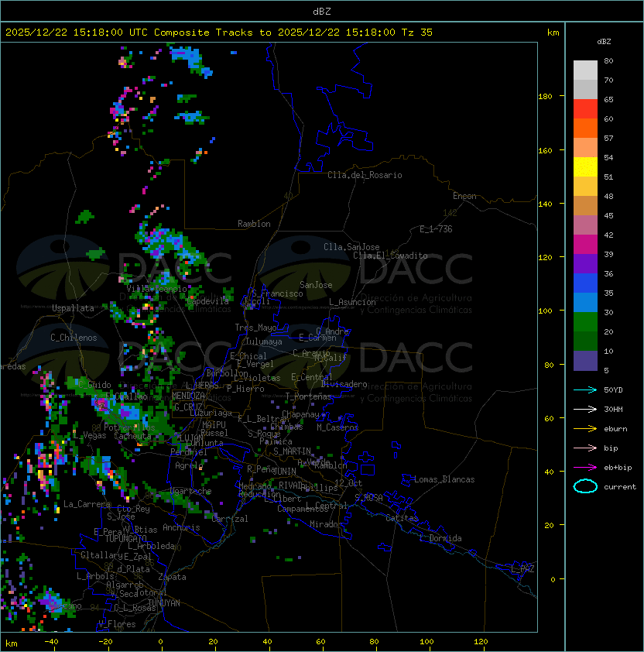This screenshot has width=644, height=652.
Task: Click the L_Asuncion map label
Action: tap(352, 302)
